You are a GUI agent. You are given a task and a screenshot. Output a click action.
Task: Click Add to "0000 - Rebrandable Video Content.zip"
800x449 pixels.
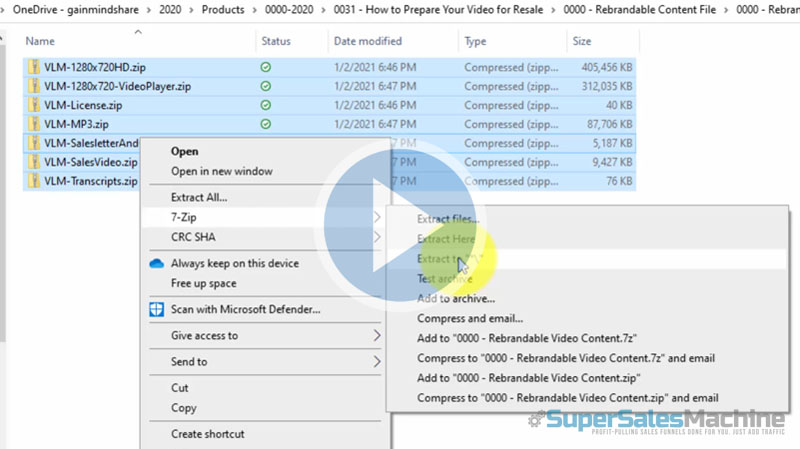[528, 378]
